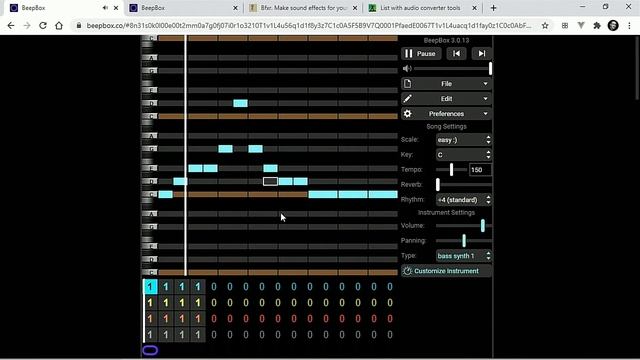Open the Chrome three-dot menu

pyautogui.click(x=629, y=25)
